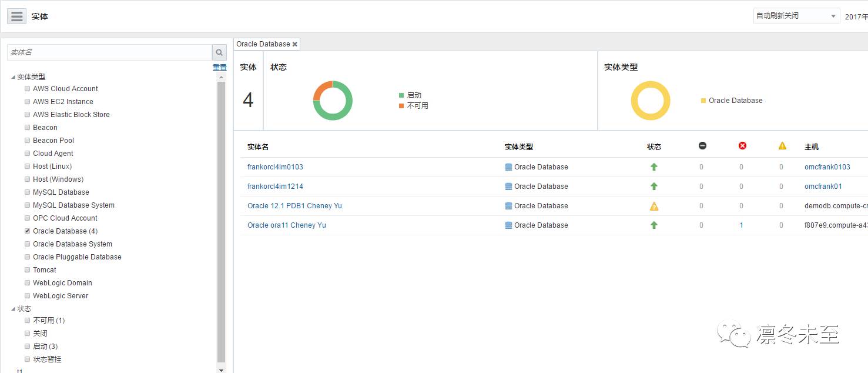Viewport: 868px width, 373px height.
Task: Collapse the 状态 filter section
Action: tap(14, 309)
